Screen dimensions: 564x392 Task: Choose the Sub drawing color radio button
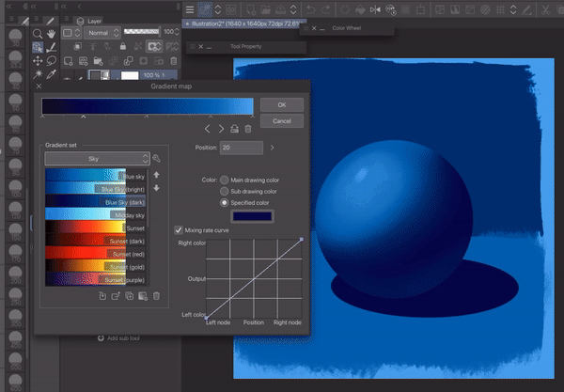click(224, 190)
